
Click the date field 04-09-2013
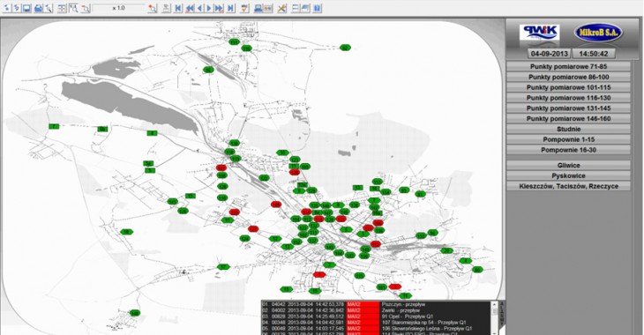click(549, 54)
